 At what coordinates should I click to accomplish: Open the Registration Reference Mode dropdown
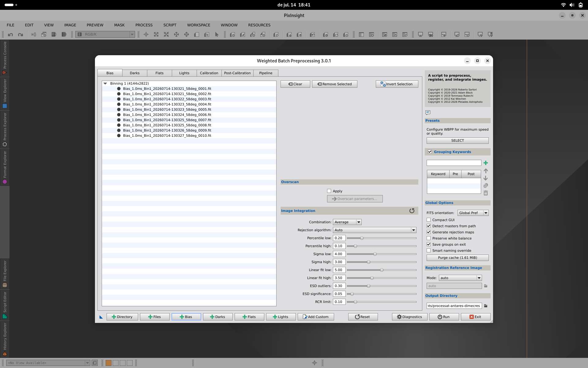click(460, 278)
